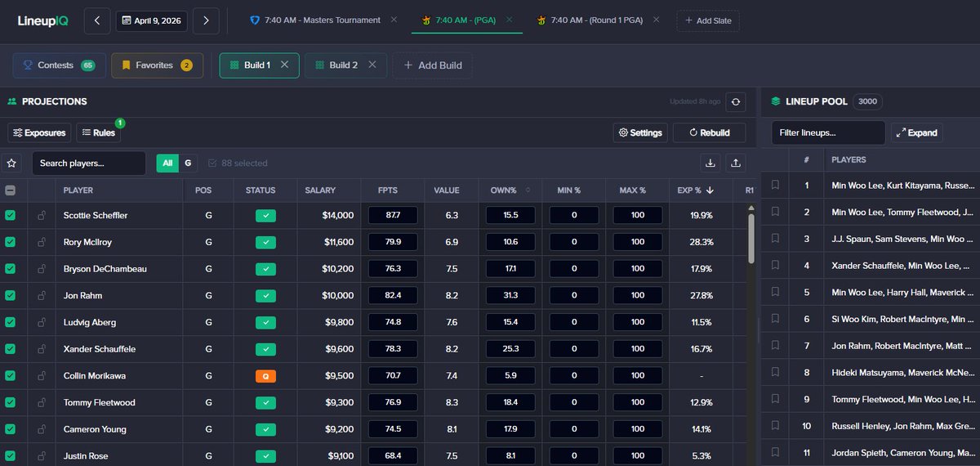
Task: Edit Ludvig Aberg's MIN % field
Action: point(574,322)
